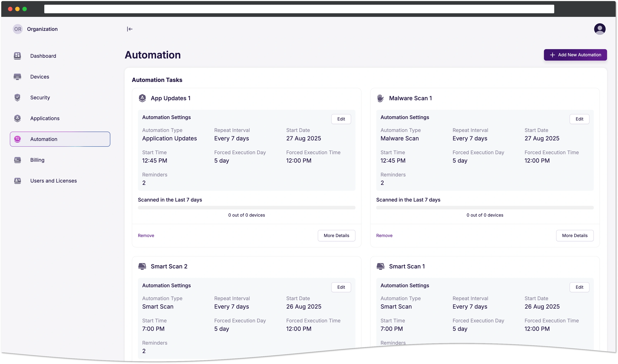Edit Smart Scan 1 automation settings

pos(579,287)
